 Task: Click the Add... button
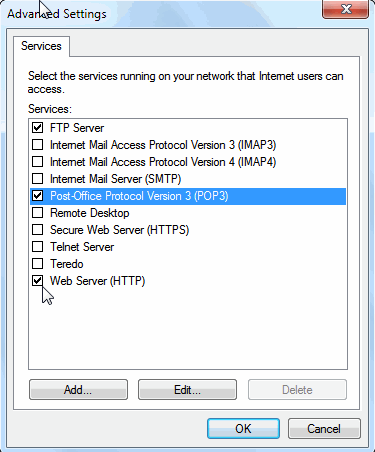[x=78, y=389]
